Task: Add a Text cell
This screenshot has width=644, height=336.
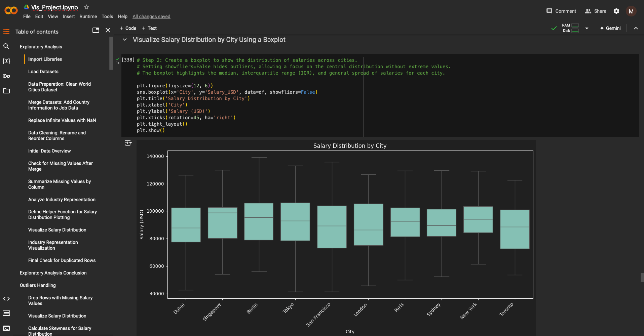Action: point(149,28)
